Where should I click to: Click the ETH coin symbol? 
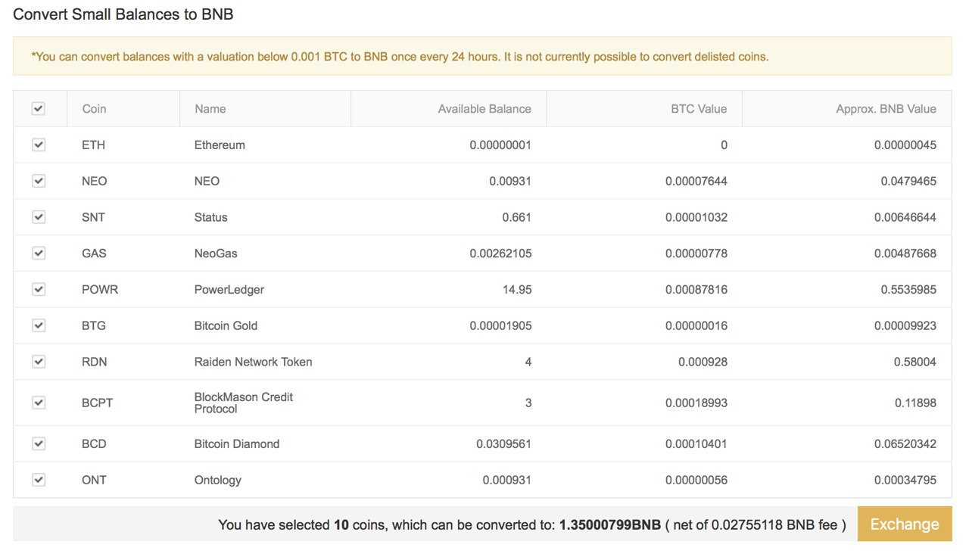click(x=93, y=145)
